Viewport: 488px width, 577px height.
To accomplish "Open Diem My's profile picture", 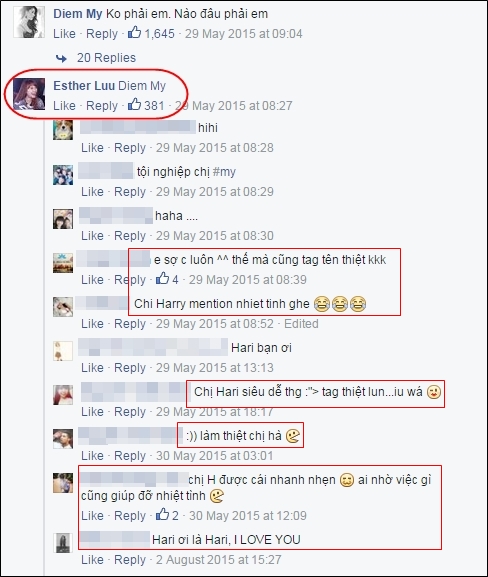I will [29, 22].
